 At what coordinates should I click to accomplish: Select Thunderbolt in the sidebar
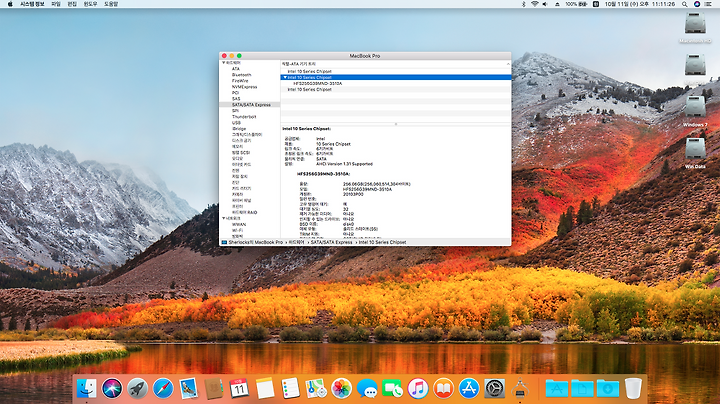click(x=244, y=117)
